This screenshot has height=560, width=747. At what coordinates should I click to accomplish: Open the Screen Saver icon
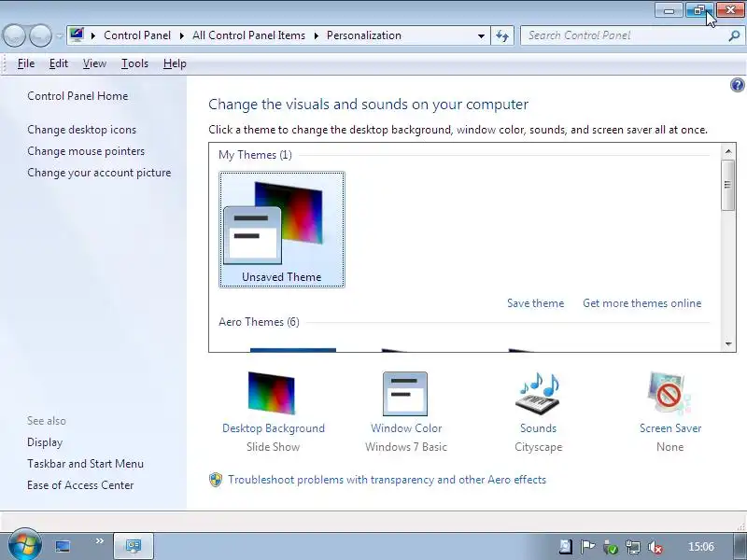pyautogui.click(x=669, y=393)
